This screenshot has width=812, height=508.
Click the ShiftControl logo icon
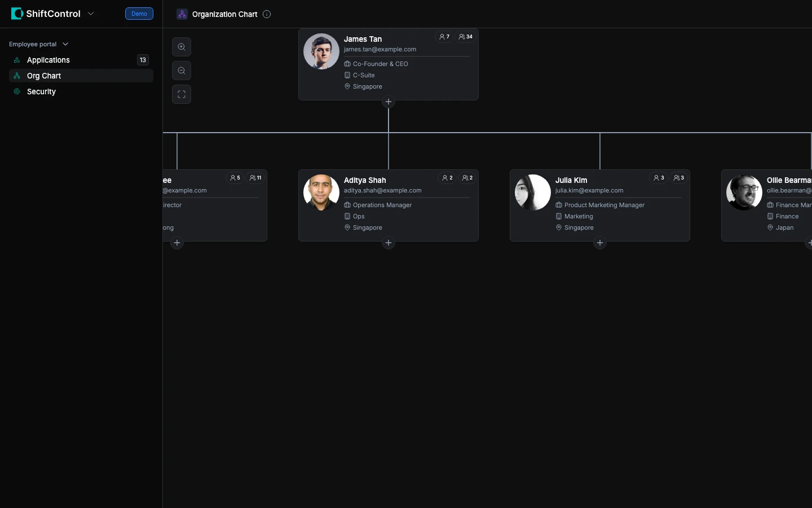[x=17, y=14]
